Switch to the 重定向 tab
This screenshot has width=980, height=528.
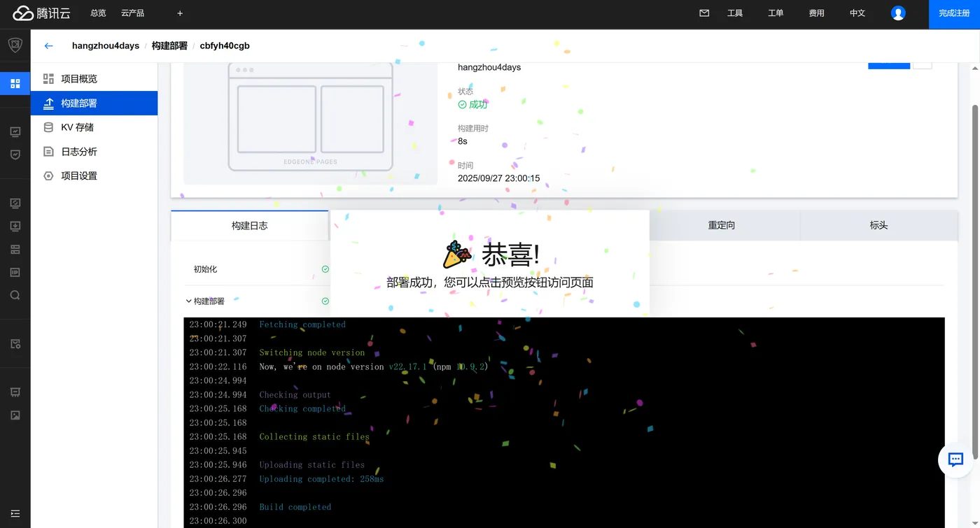pyautogui.click(x=722, y=225)
